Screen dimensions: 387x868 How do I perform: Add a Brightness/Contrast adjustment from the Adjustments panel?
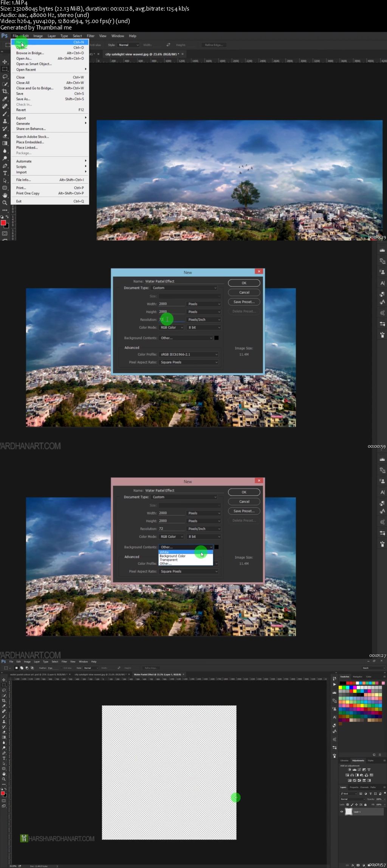350,769
